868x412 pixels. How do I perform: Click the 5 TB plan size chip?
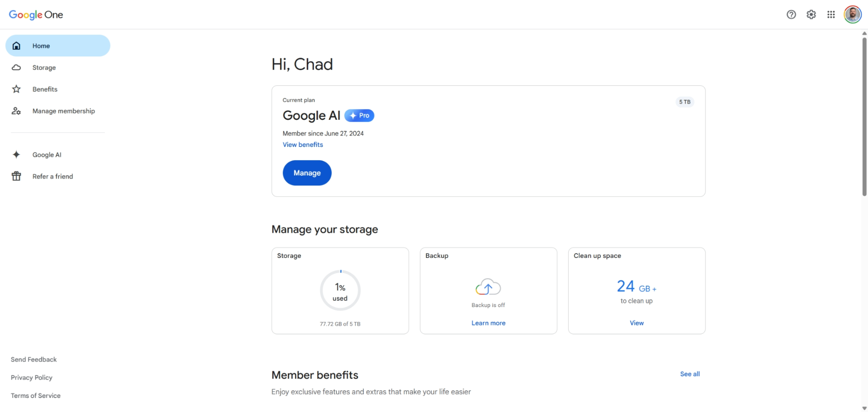click(685, 102)
